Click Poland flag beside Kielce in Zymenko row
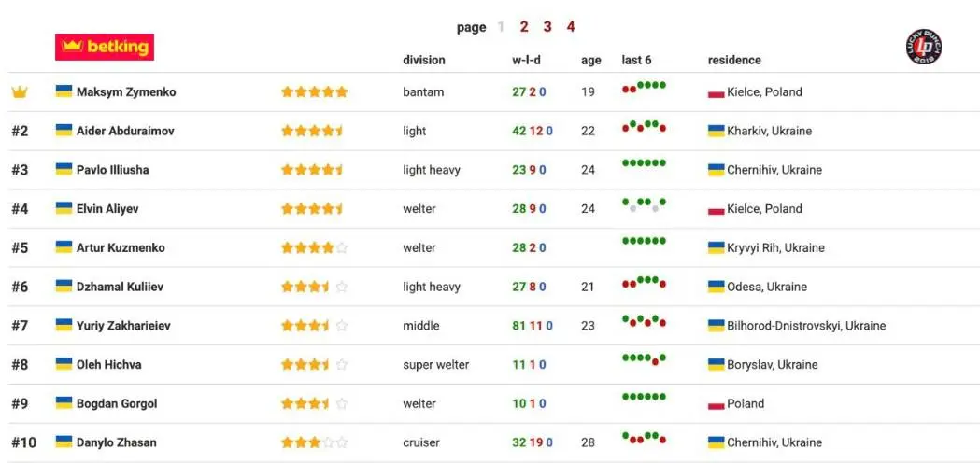 [717, 92]
